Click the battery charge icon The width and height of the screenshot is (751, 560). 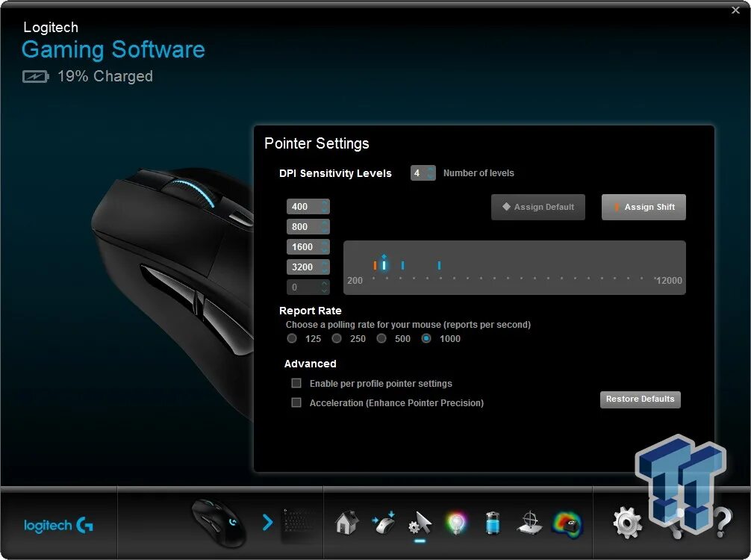click(x=35, y=76)
